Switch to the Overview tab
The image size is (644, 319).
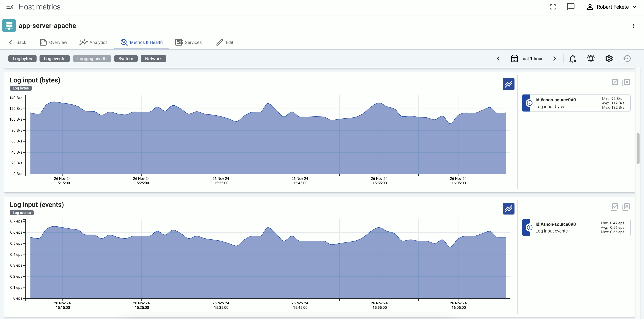53,42
